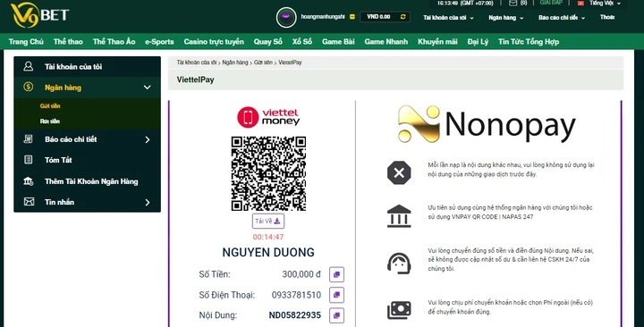Select Gửi tiền in the sidebar
The image size is (644, 327).
[50, 105]
